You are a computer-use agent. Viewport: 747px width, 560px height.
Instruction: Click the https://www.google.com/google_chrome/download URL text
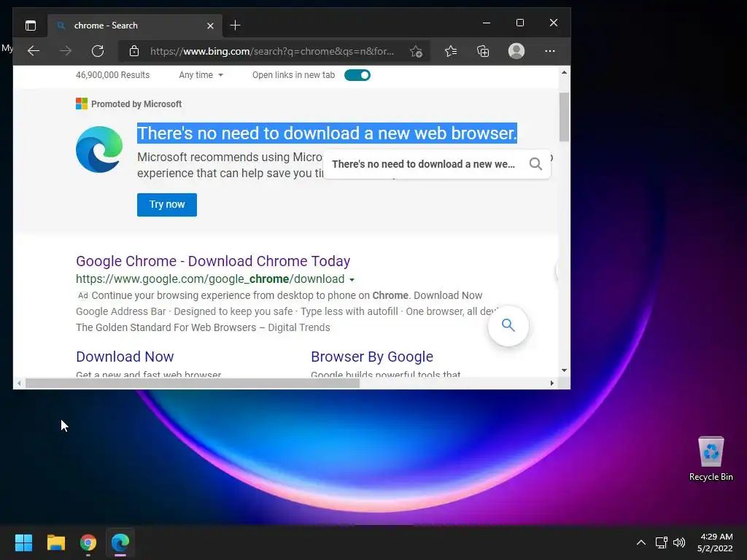coord(210,279)
